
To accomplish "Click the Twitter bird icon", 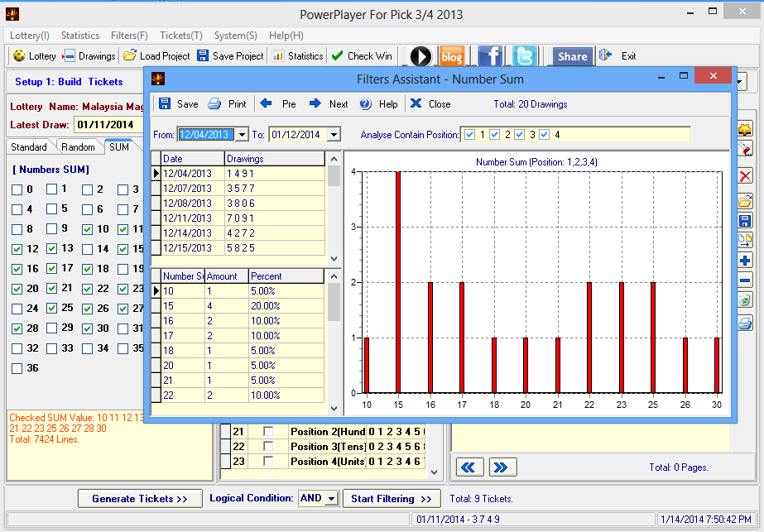I will [x=525, y=56].
